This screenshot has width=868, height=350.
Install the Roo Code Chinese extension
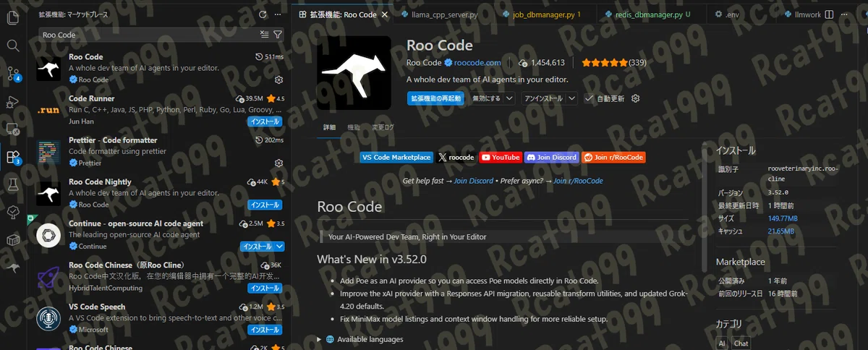point(264,289)
